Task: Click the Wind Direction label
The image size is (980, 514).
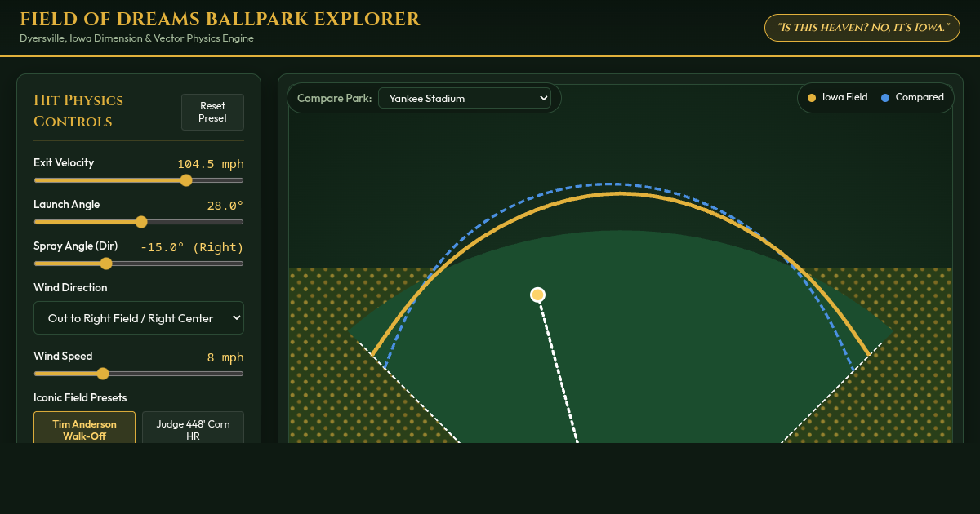Action: point(70,287)
